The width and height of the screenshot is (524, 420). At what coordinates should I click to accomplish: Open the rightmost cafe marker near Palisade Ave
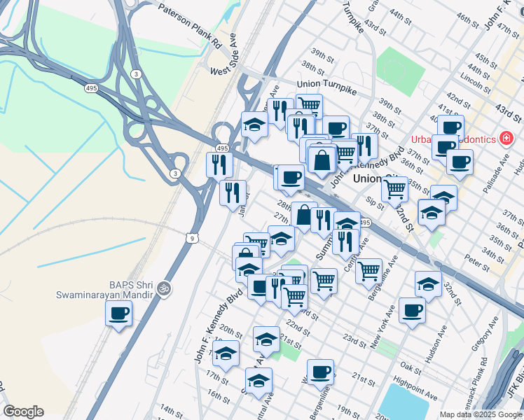pyautogui.click(x=460, y=164)
